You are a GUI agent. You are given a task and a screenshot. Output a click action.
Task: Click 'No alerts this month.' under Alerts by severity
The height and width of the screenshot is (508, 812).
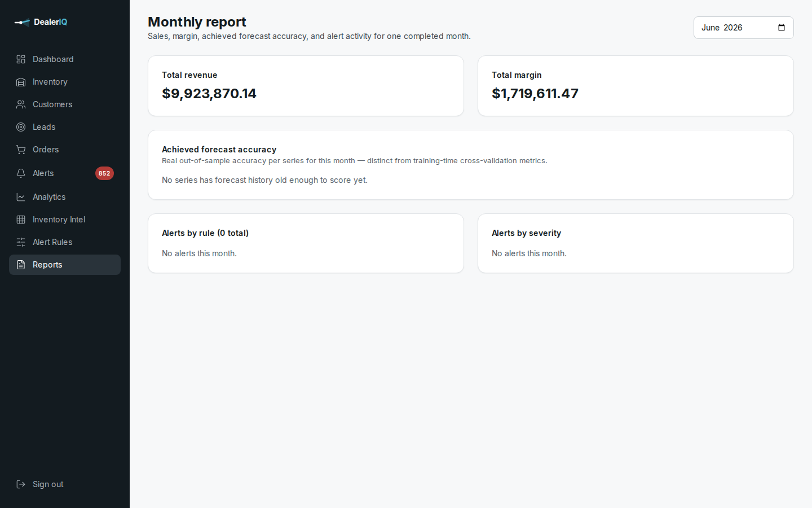point(529,253)
